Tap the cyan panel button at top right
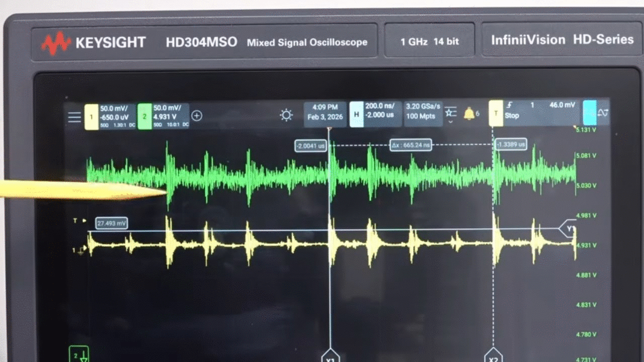The height and width of the screenshot is (362, 644). (590, 113)
